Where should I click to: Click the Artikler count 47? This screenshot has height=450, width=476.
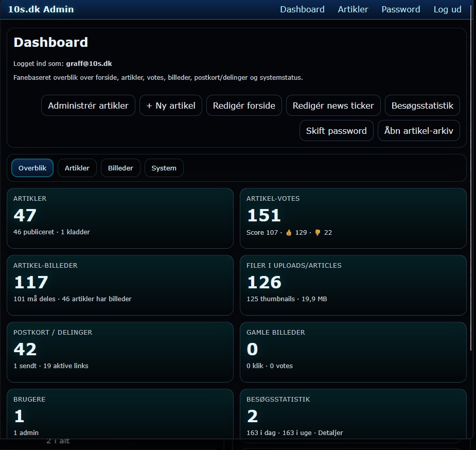pos(25,215)
